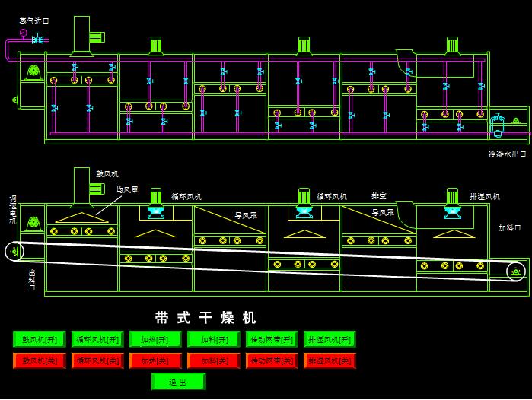
Task: Start circulation fans with 循环风机[开]
Action: coord(97,339)
